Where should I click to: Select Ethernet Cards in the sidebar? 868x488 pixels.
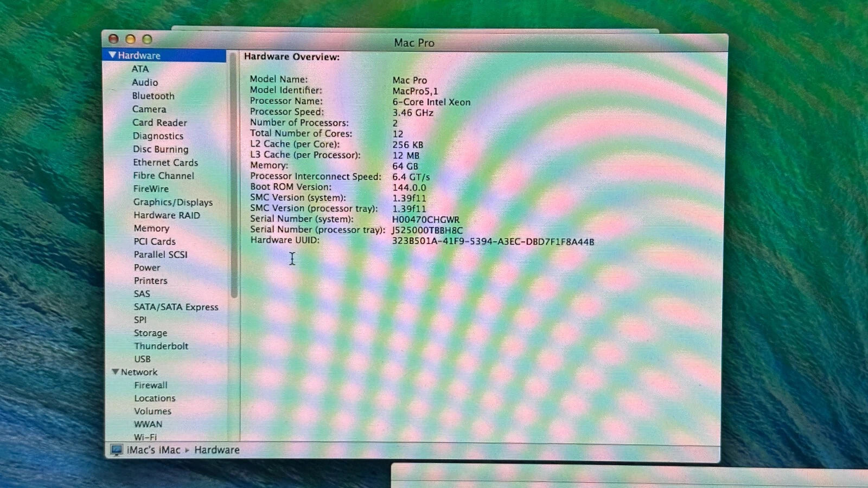pos(165,162)
